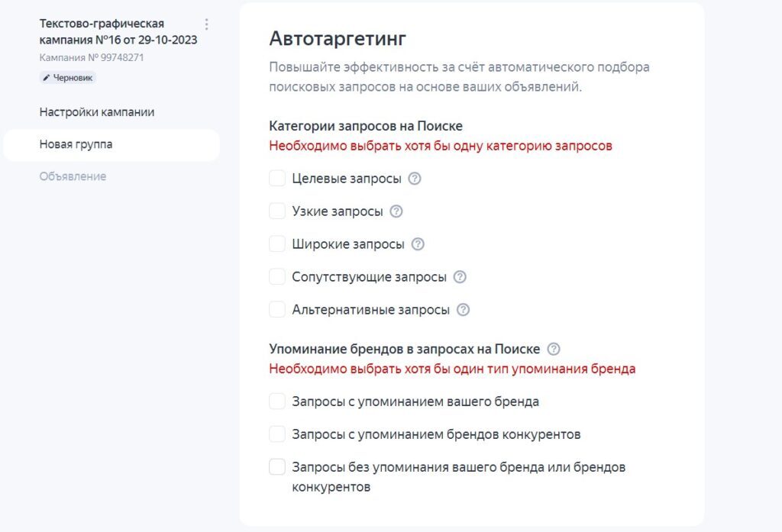Image resolution: width=782 pixels, height=532 pixels.
Task: Open Настройки кампании in the sidebar
Action: coord(97,112)
